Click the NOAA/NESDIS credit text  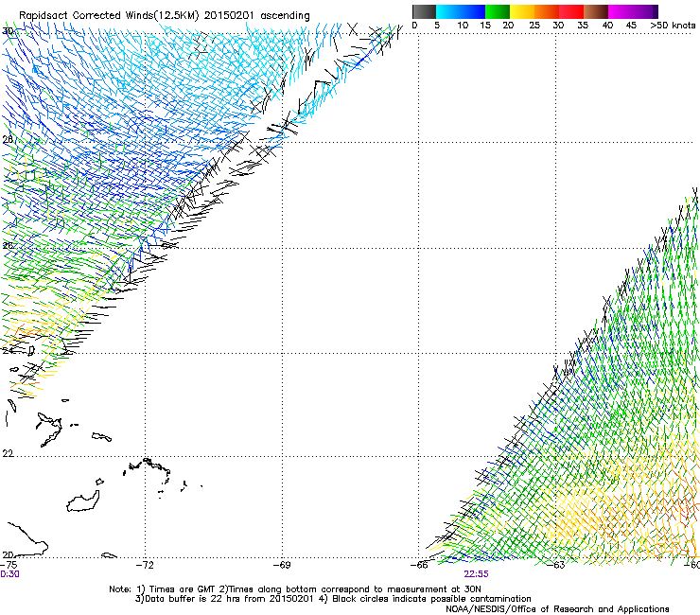pyautogui.click(x=557, y=609)
